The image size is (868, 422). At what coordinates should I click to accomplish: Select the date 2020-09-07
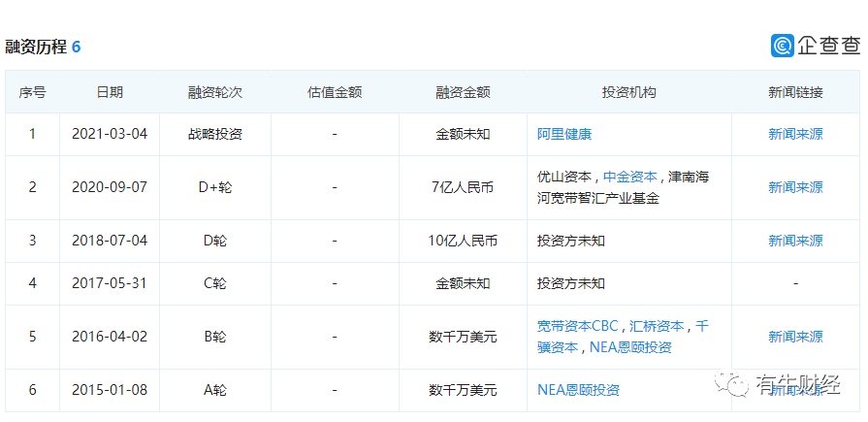tap(110, 187)
